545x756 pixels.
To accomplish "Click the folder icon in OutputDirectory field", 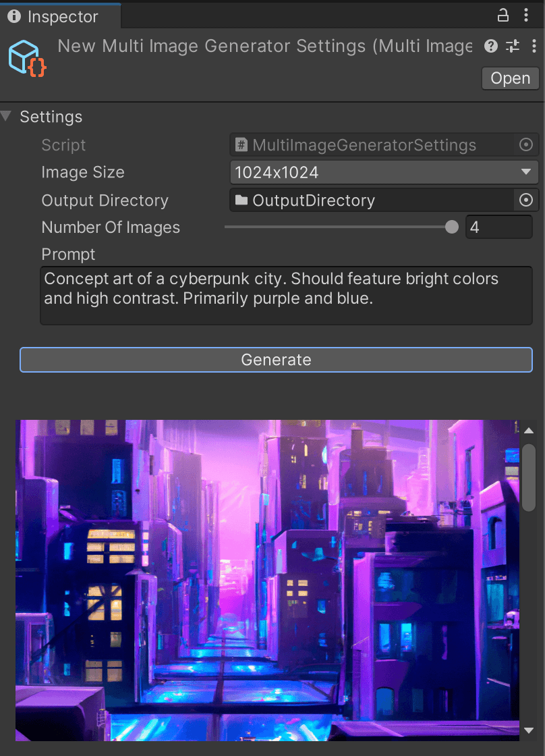I will (241, 200).
